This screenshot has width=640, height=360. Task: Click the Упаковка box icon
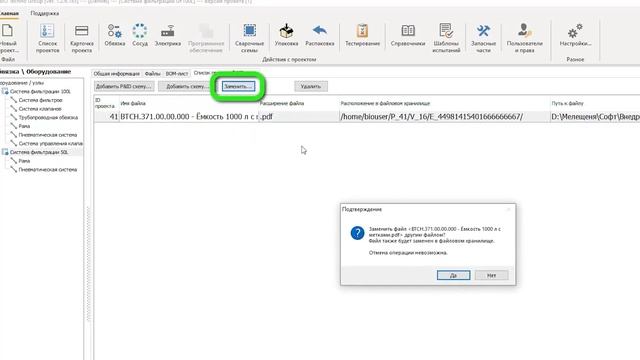287,35
